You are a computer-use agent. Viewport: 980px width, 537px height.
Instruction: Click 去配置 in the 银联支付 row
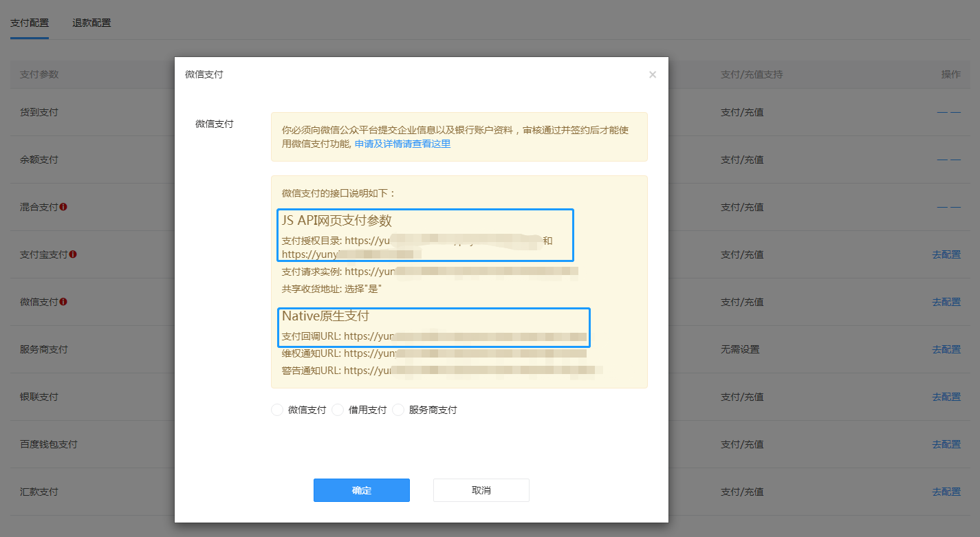946,397
